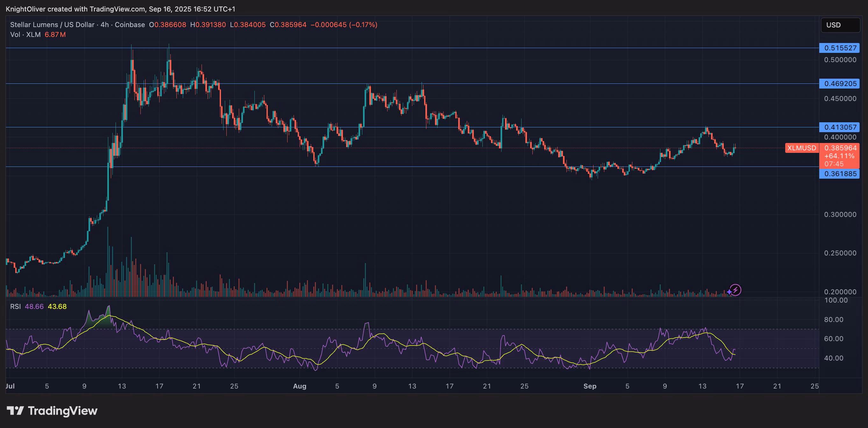Open RSI indicator settings via its label
Screen dimensions: 868x428
click(15, 307)
